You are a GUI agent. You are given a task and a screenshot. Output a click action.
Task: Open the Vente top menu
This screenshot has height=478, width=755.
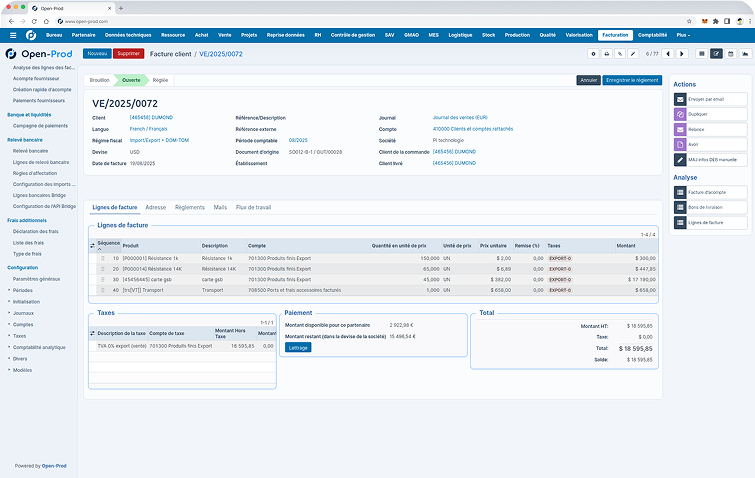(224, 35)
